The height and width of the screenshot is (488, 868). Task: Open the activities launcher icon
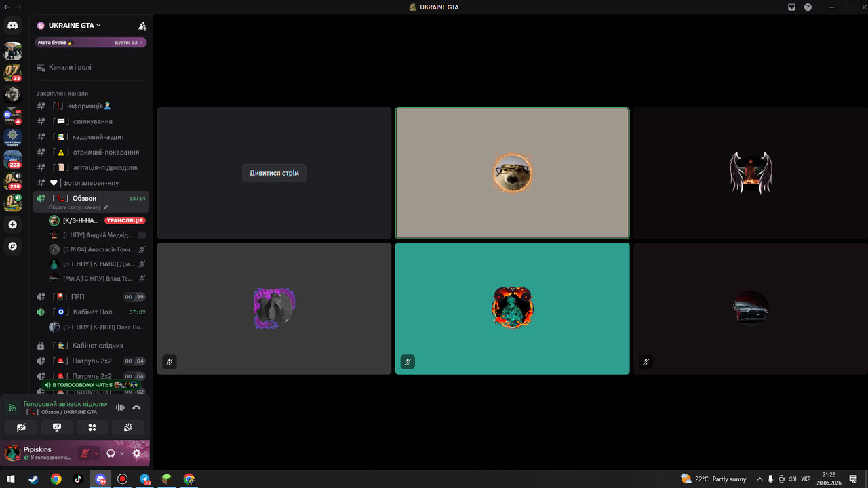(x=92, y=428)
